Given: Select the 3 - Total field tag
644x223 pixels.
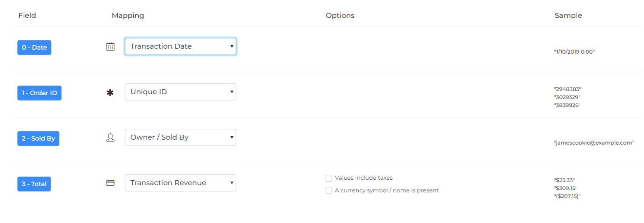Looking at the screenshot, I should (x=35, y=184).
